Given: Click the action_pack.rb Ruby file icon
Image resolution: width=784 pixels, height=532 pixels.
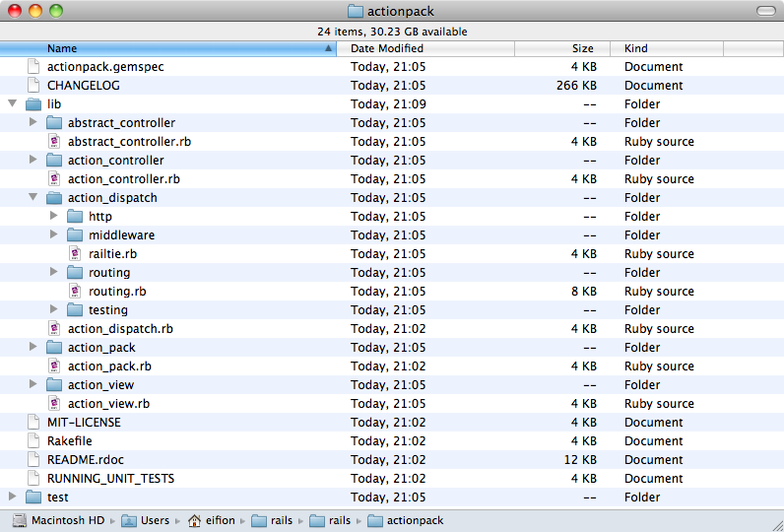Looking at the screenshot, I should click(54, 366).
